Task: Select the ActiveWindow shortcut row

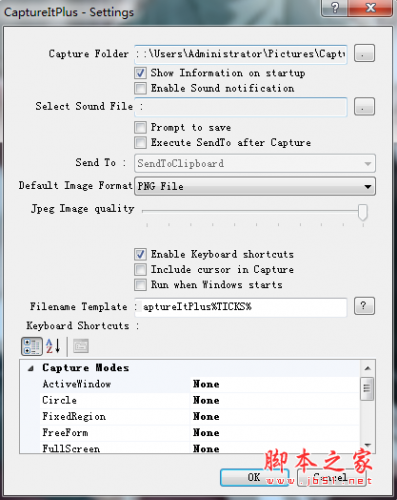Action: coord(199,384)
